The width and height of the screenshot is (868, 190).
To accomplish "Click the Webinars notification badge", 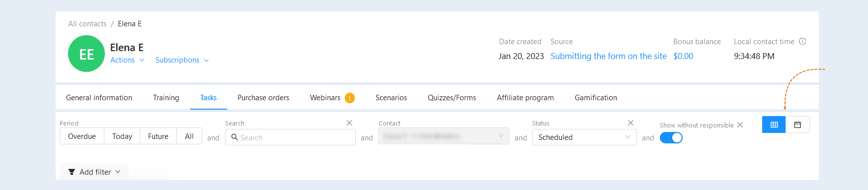I will (350, 98).
